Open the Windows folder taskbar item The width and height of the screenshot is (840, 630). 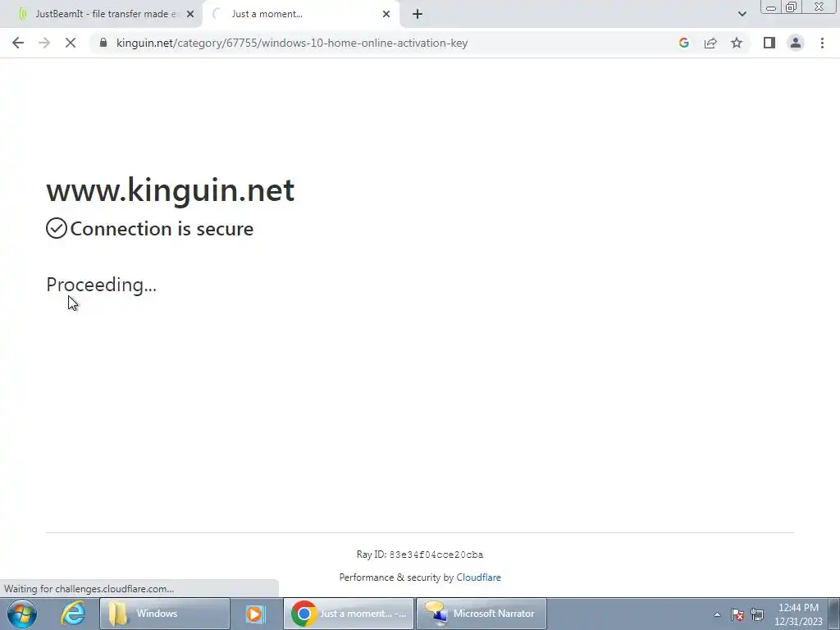click(x=164, y=614)
